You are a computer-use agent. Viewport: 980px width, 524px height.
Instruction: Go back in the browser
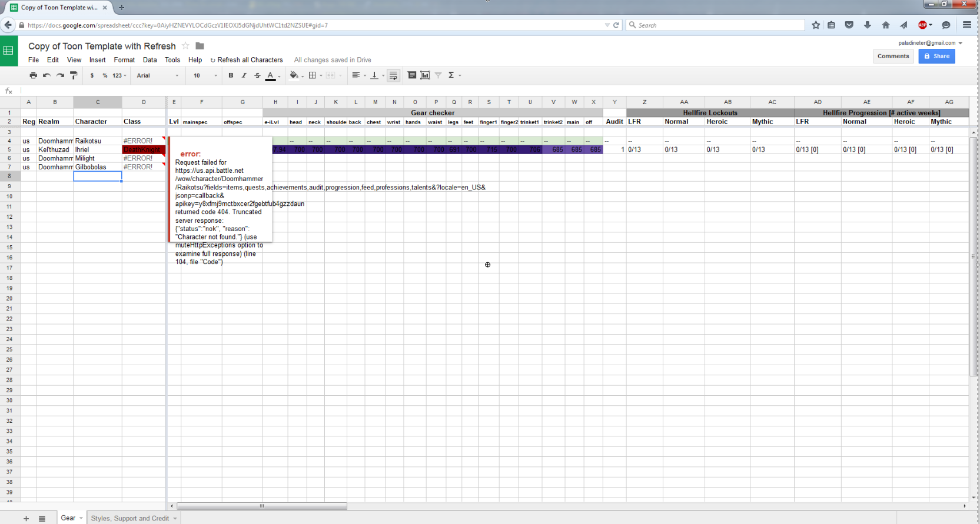pyautogui.click(x=8, y=25)
